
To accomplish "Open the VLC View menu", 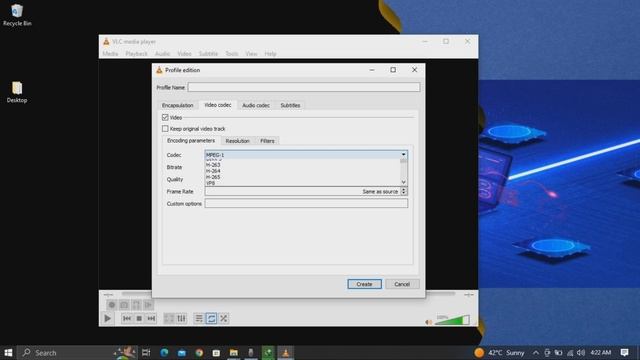I will 251,53.
